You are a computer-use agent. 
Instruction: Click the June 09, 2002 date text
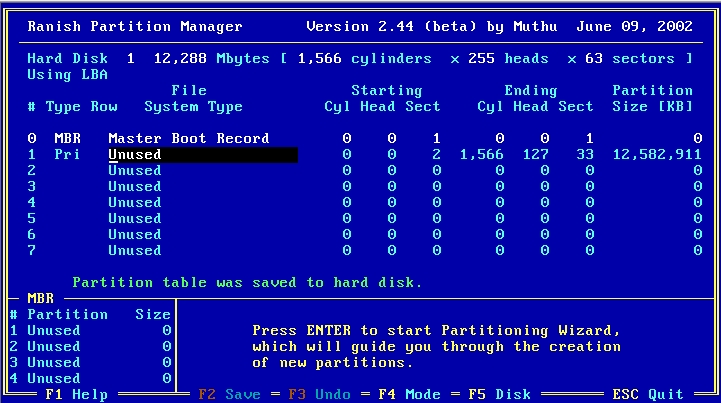635,26
